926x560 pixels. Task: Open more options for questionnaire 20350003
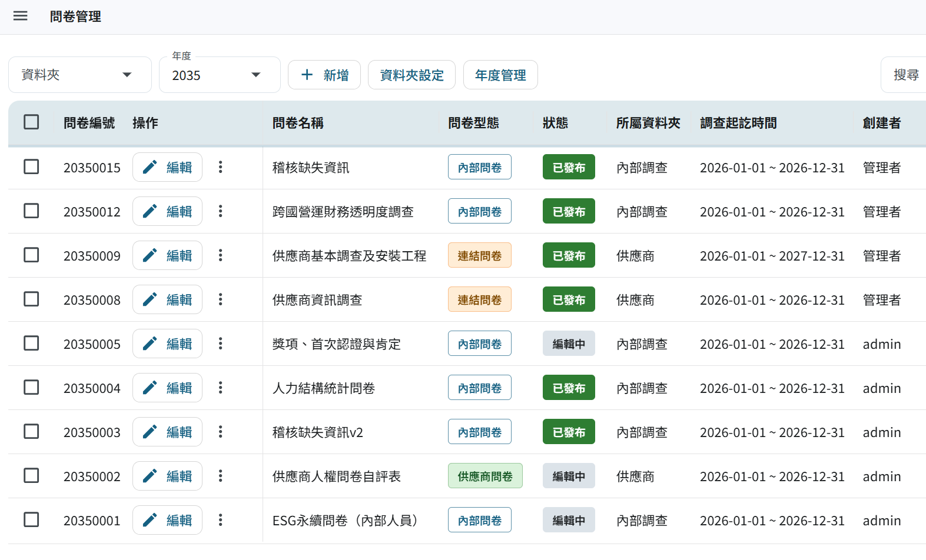(220, 432)
